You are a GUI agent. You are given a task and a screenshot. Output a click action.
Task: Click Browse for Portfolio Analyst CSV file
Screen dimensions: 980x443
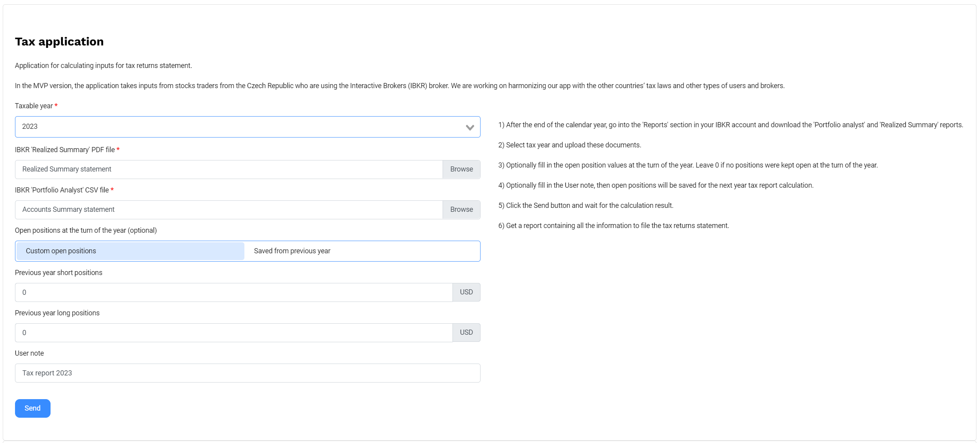461,209
